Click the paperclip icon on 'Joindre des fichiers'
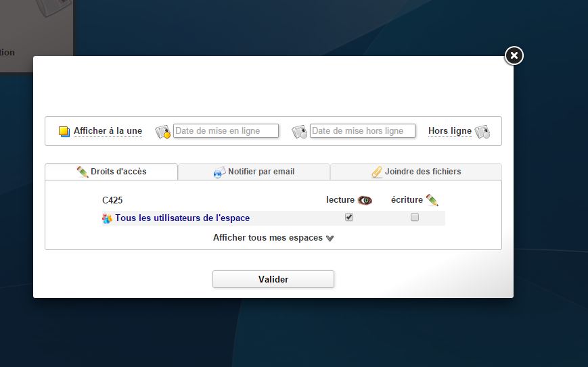This screenshot has height=367, width=588. (377, 172)
